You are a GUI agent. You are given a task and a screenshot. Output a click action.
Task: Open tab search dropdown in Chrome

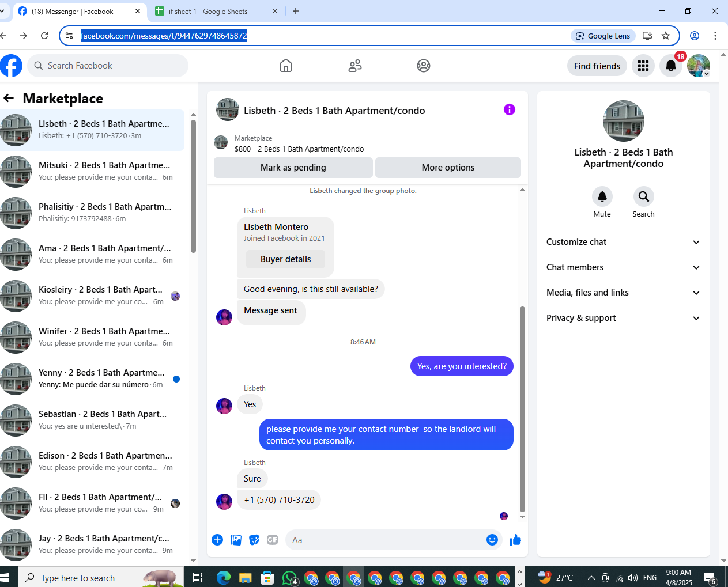click(x=2, y=11)
